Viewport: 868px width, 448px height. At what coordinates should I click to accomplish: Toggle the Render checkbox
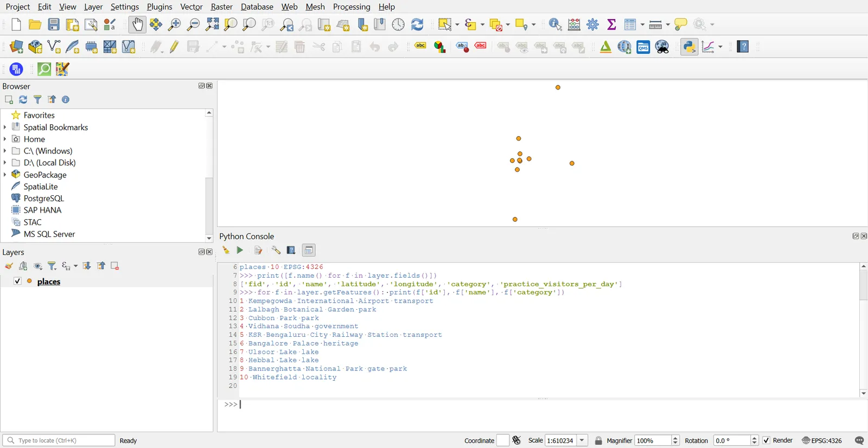(767, 440)
